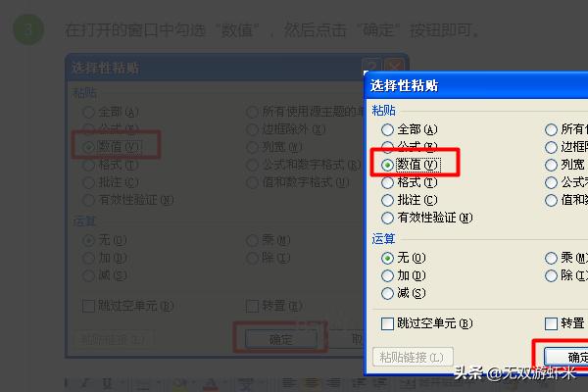The height and width of the screenshot is (392, 588).
Task: Click the green step number 3 circle
Action: 28,29
